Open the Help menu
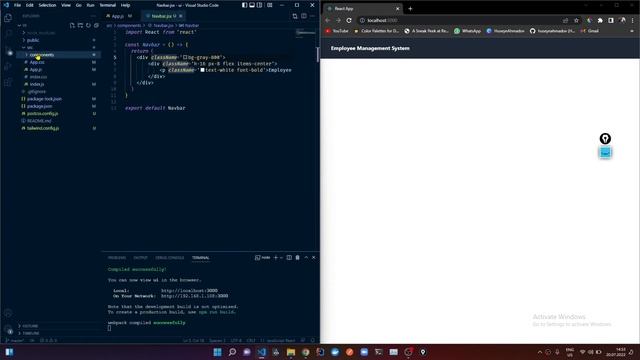 point(125,5)
